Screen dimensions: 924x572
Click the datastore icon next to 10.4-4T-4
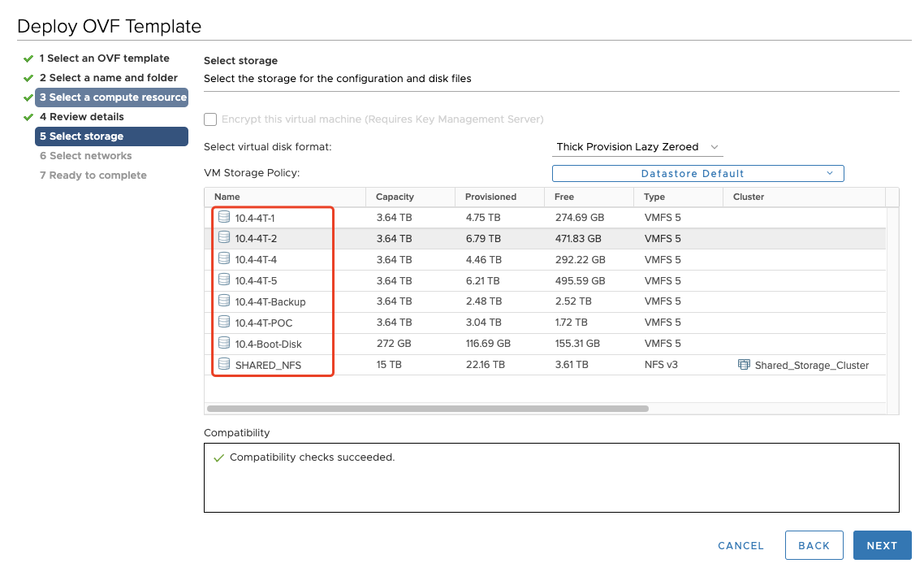click(x=224, y=259)
